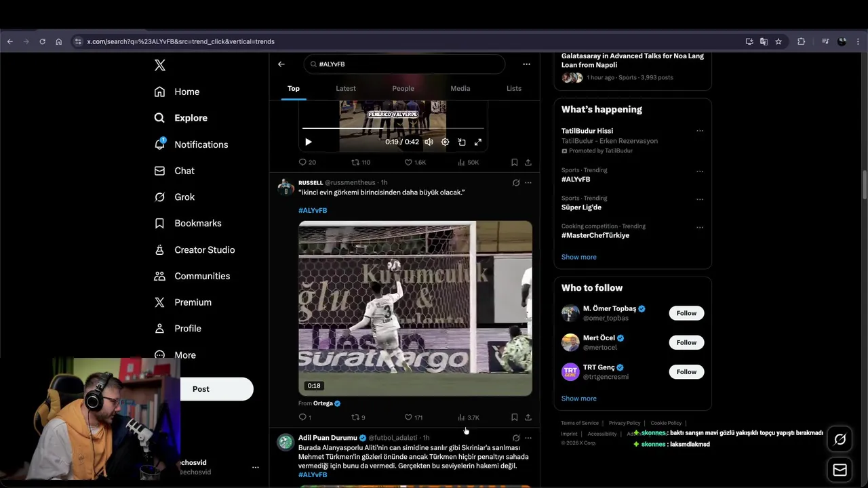The image size is (868, 488).
Task: Switch to the People tab
Action: [403, 88]
